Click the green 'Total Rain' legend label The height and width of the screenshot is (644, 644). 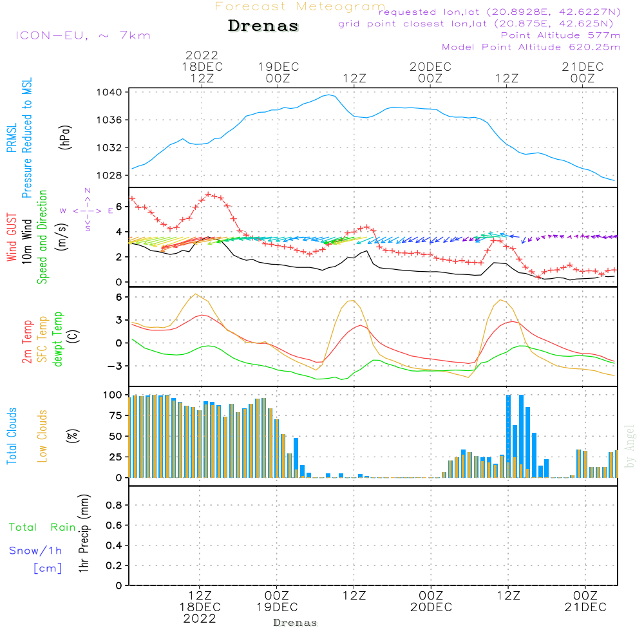(43, 527)
